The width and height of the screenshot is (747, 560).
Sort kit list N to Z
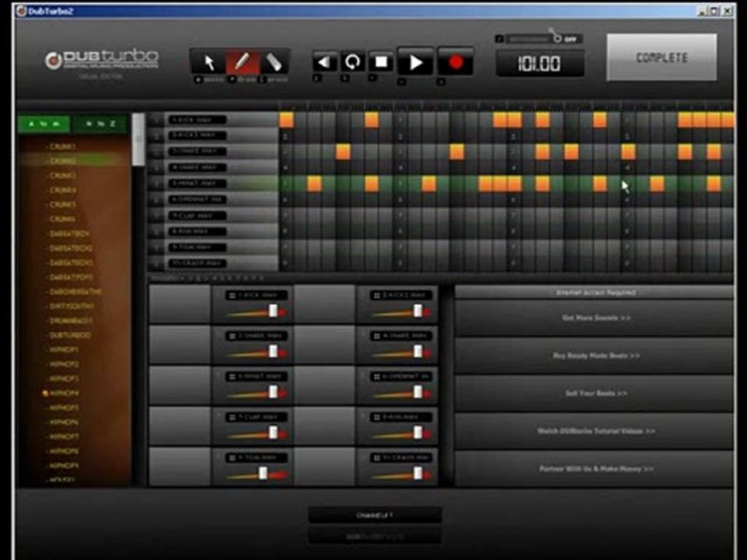[x=100, y=124]
